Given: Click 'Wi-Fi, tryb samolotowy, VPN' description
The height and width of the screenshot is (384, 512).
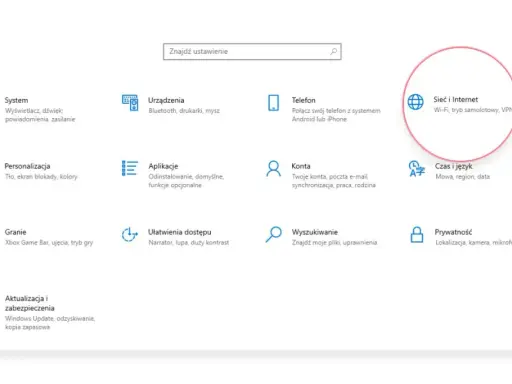Looking at the screenshot, I should (473, 110).
